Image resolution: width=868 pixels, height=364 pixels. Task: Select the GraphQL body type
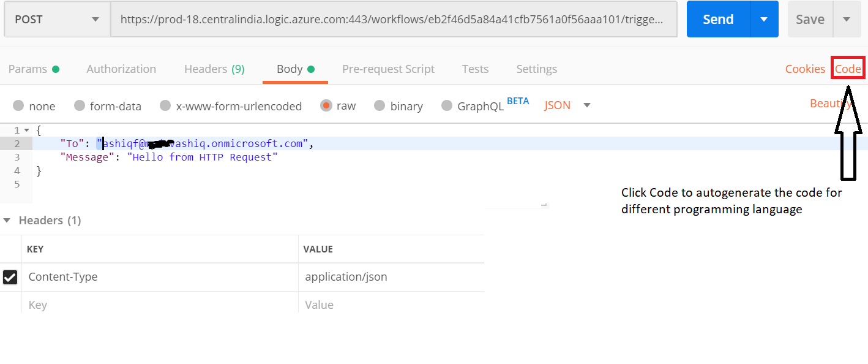click(447, 105)
